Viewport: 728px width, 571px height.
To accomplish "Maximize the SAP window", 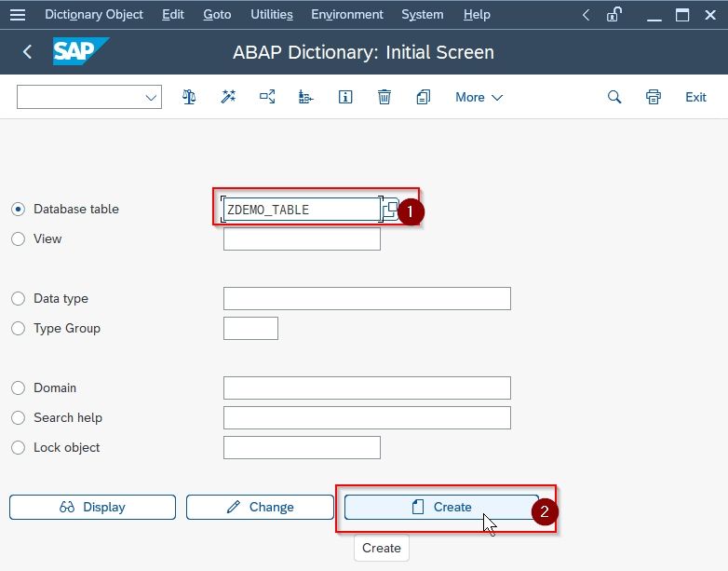I will (682, 15).
